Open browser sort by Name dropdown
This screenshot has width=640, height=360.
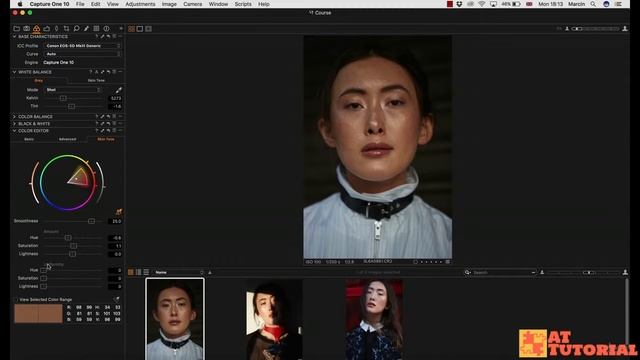pos(178,272)
